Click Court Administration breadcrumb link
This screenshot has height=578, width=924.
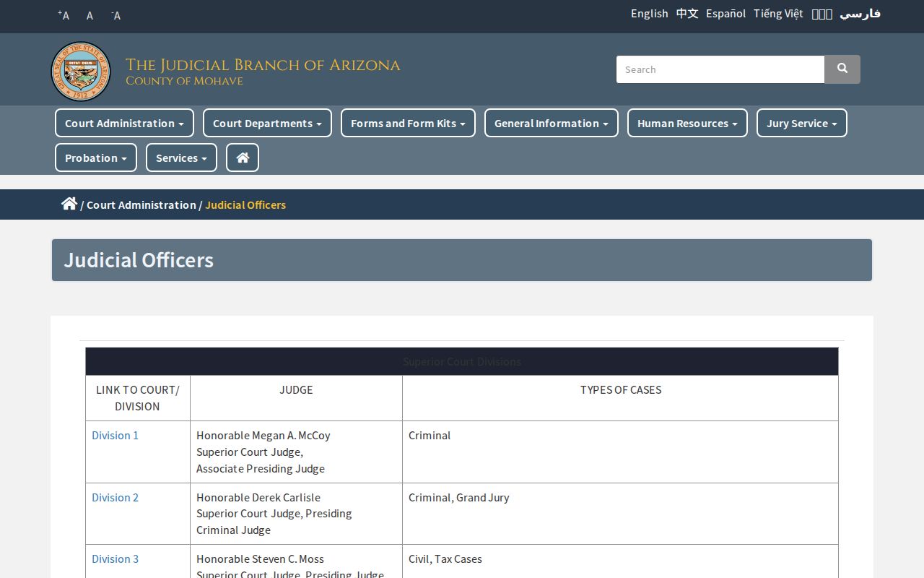pyautogui.click(x=141, y=204)
